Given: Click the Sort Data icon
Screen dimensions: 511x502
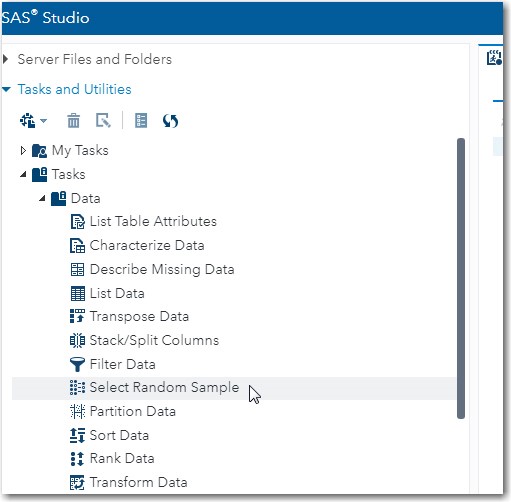Looking at the screenshot, I should point(77,435).
